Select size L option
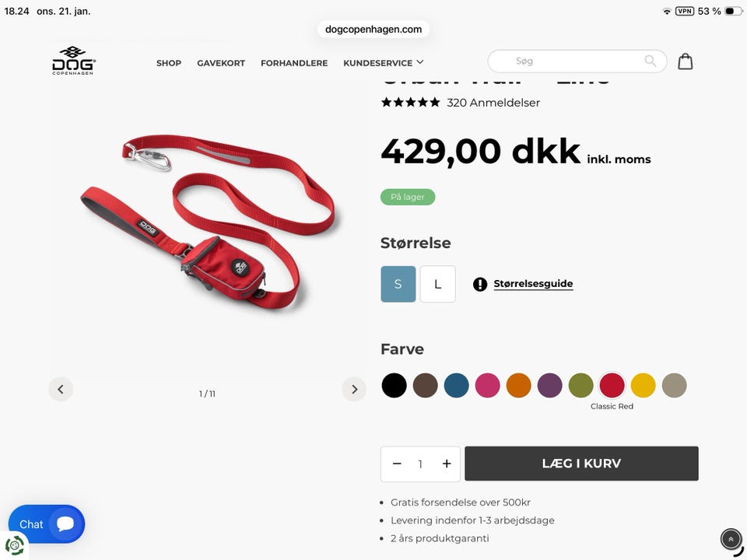The width and height of the screenshot is (747, 560). pyautogui.click(x=438, y=285)
